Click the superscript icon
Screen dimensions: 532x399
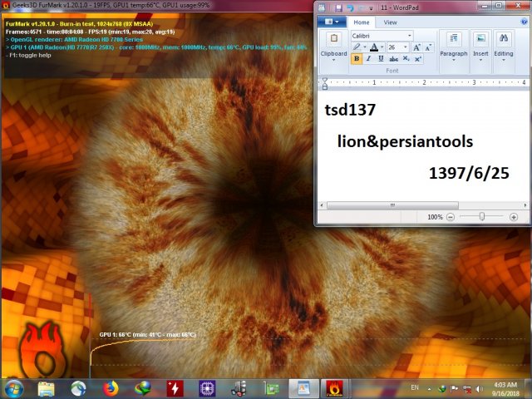417,59
